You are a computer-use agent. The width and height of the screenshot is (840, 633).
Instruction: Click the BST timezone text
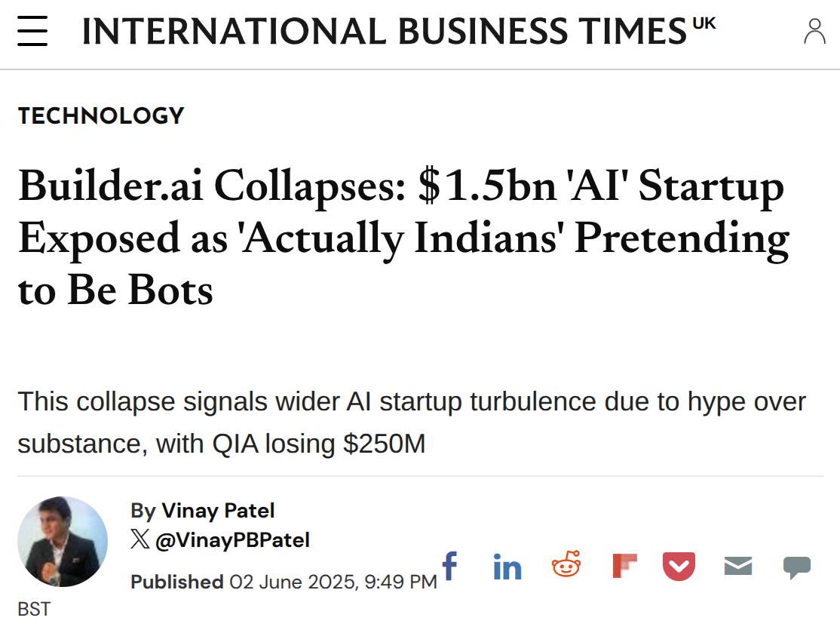[34, 609]
